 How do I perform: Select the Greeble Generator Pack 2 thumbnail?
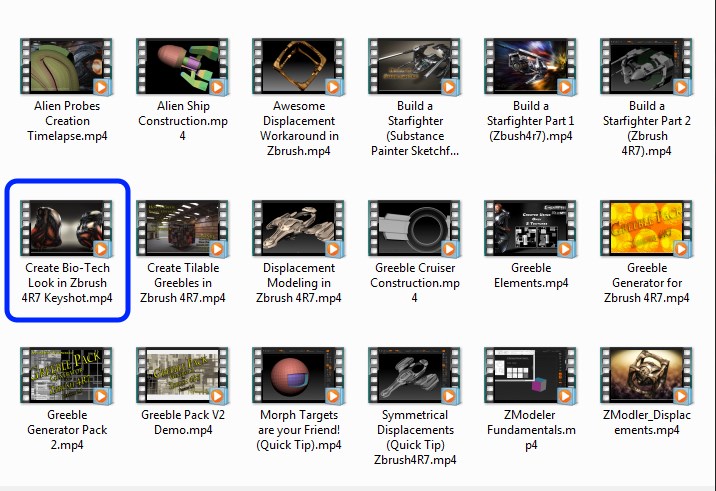point(67,375)
